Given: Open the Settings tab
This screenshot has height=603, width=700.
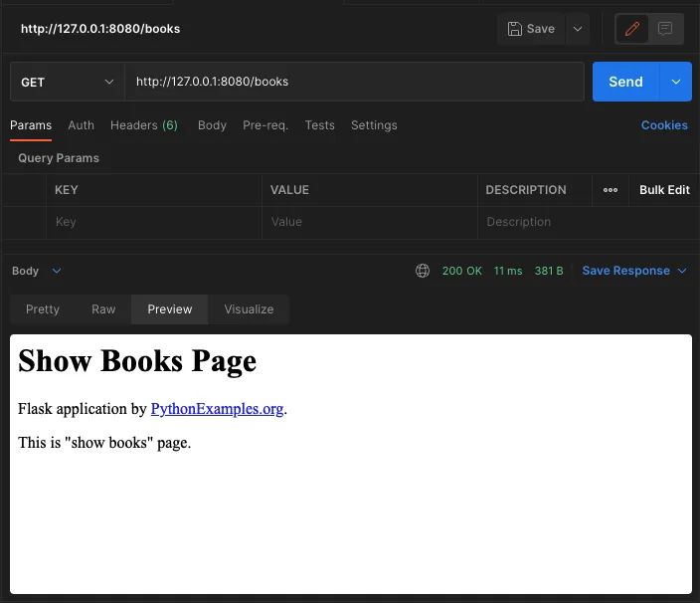Looking at the screenshot, I should (374, 125).
